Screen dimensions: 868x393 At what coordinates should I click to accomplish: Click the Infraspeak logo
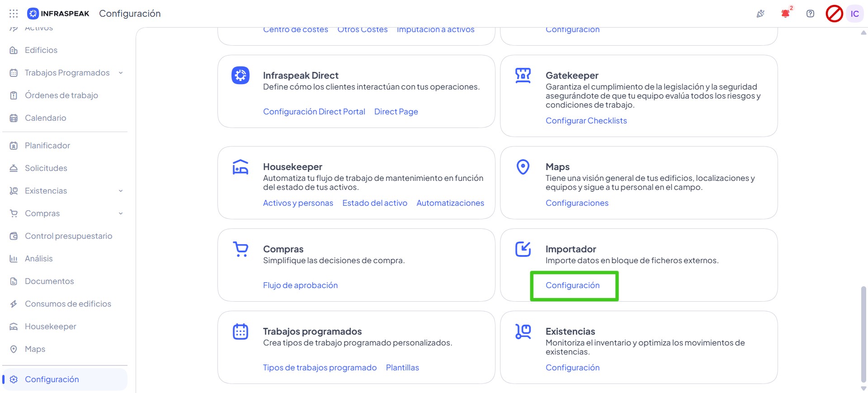click(58, 14)
